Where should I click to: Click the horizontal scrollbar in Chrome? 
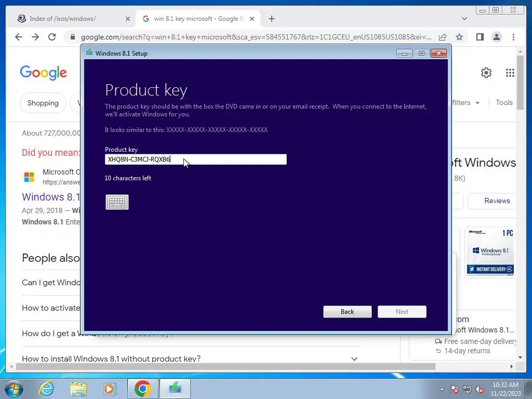(225, 366)
